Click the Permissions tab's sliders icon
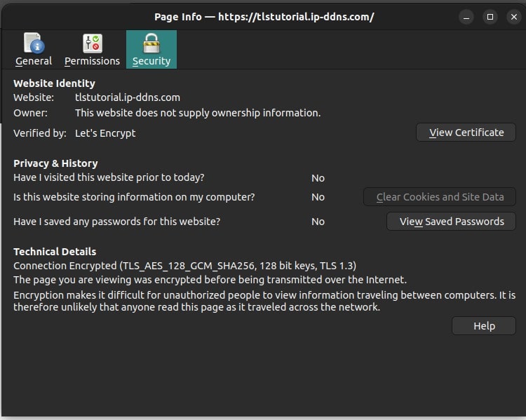Screen dimensions: 526x420 tap(92, 43)
